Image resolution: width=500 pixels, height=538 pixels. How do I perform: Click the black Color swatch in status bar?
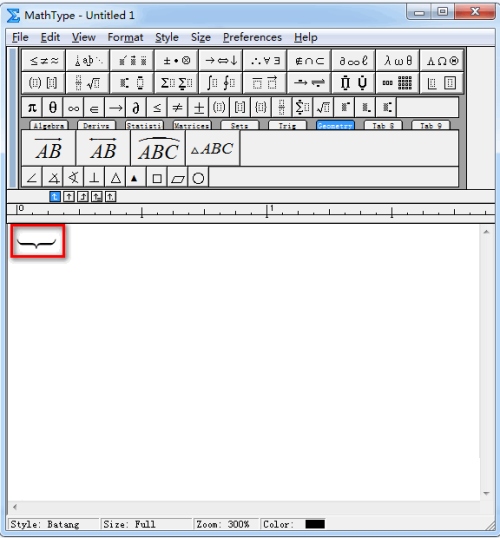315,524
